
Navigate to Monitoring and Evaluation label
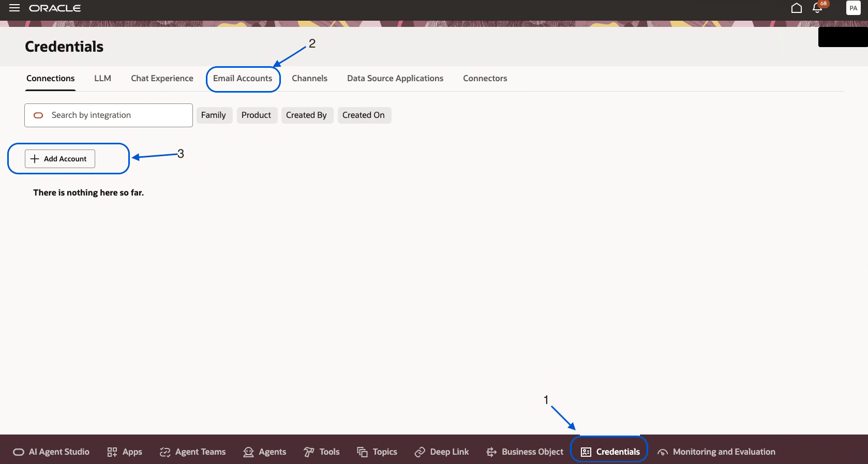(724, 452)
